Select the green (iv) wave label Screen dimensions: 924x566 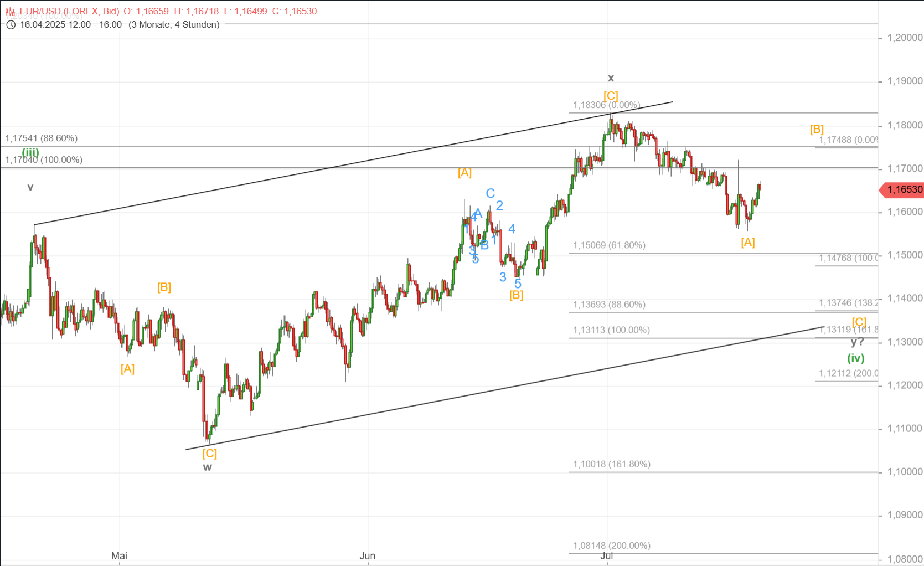point(855,358)
